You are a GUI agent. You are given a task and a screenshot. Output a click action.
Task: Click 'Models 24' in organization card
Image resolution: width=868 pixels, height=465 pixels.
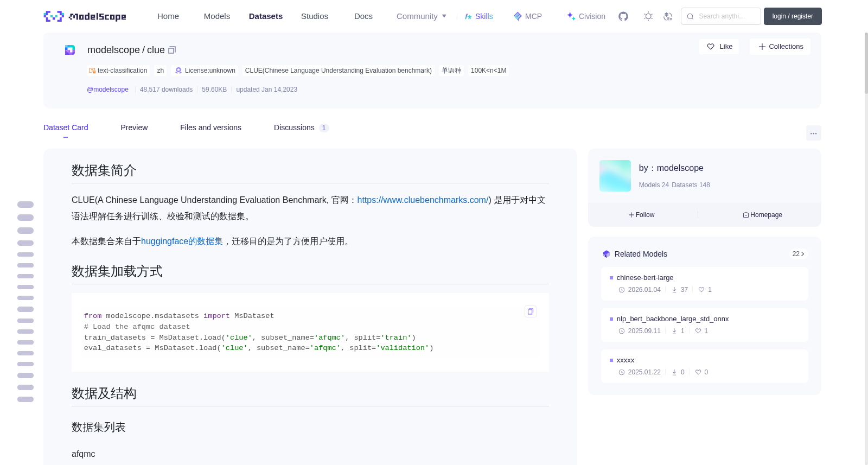tap(654, 185)
